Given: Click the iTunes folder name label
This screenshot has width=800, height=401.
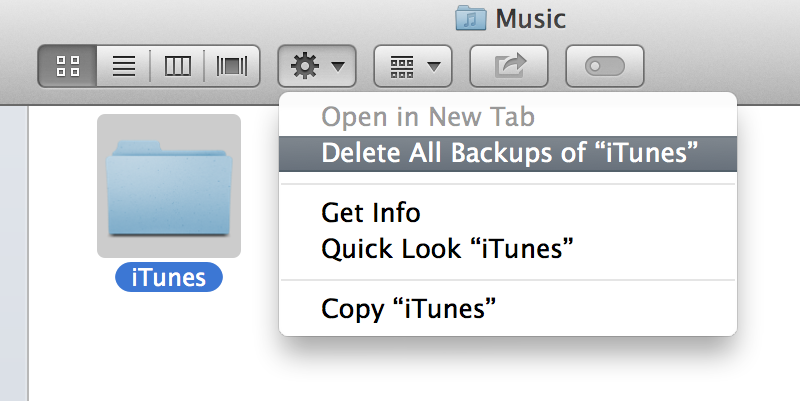Looking at the screenshot, I should pos(169,277).
